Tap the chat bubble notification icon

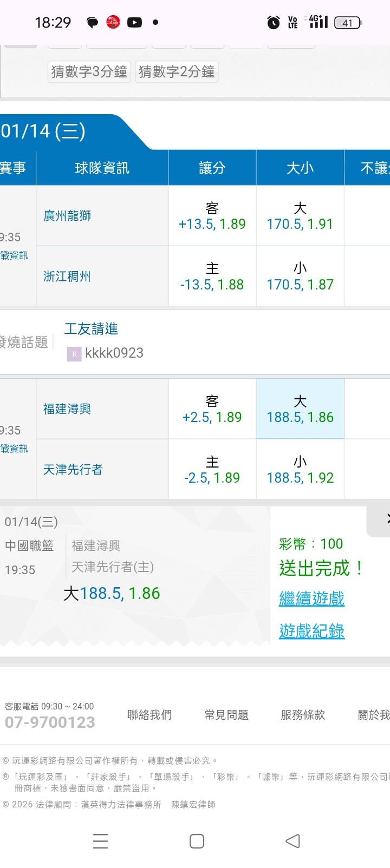point(92,23)
